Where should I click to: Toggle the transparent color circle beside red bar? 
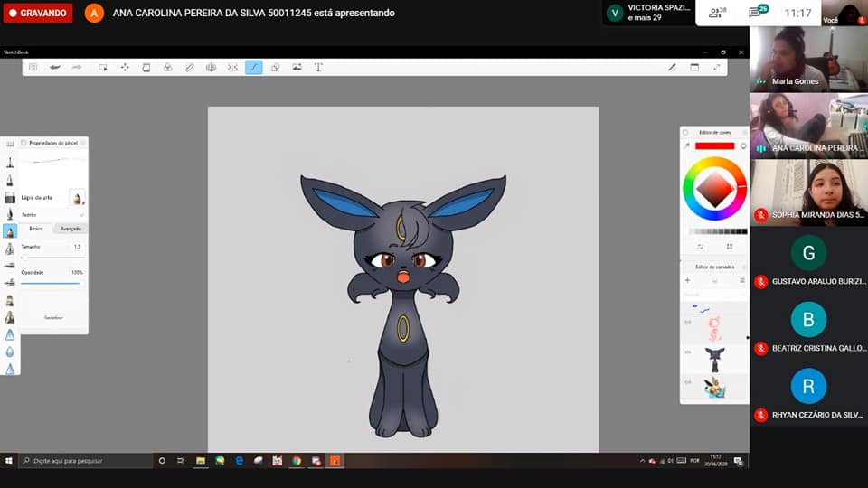743,146
